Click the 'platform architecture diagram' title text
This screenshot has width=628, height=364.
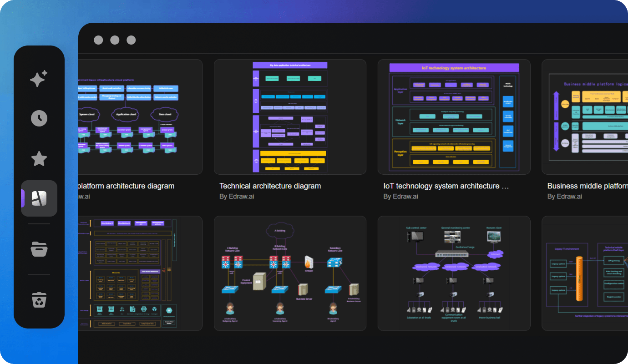(127, 186)
